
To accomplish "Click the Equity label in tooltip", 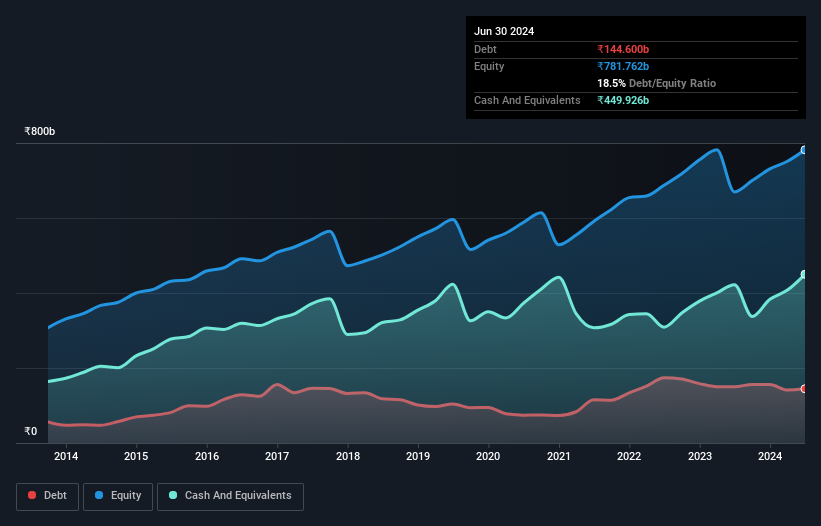I will 489,66.
